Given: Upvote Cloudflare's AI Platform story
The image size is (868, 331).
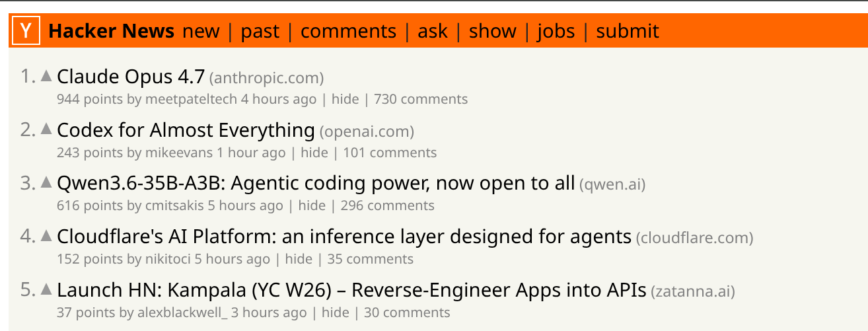Looking at the screenshot, I should 46,235.
